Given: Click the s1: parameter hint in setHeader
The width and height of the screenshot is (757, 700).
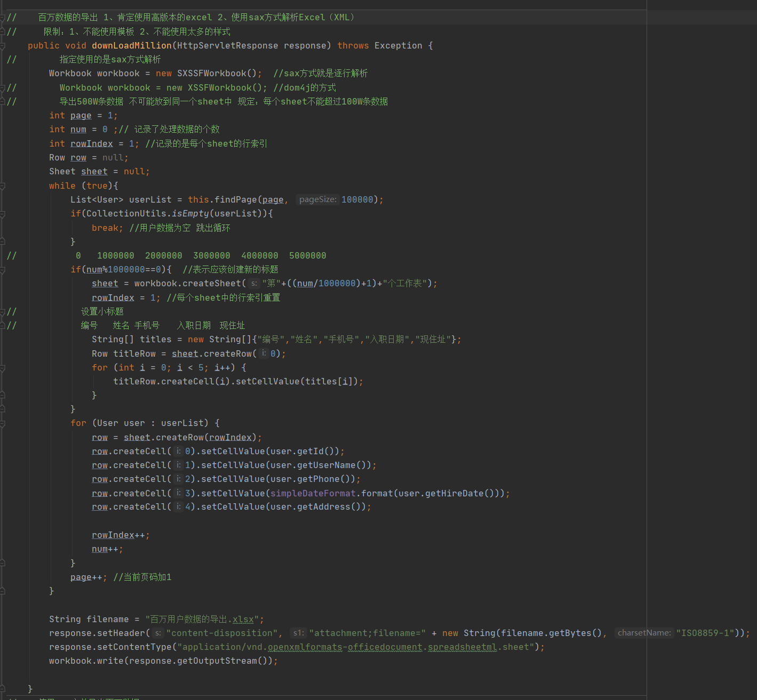Looking at the screenshot, I should [298, 633].
